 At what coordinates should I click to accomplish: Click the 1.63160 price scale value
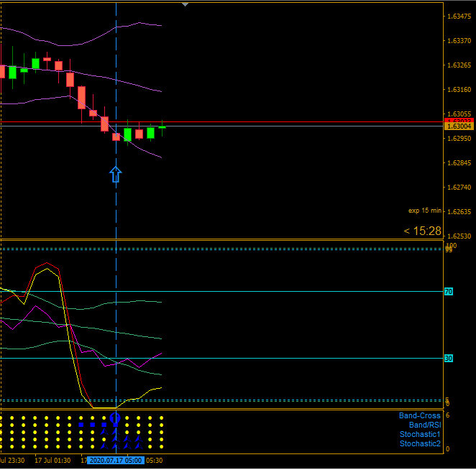click(459, 90)
